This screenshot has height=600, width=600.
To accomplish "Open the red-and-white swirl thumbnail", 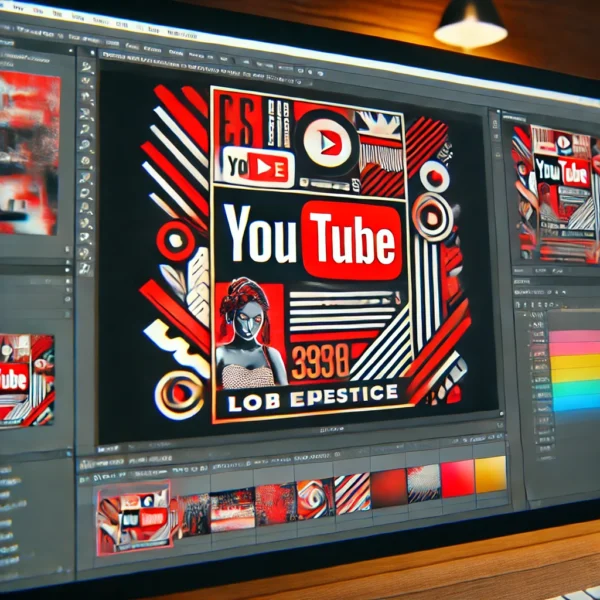I will tap(315, 499).
